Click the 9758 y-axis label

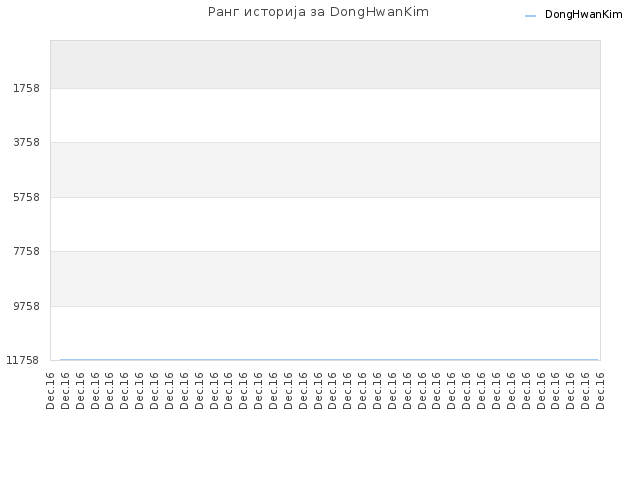click(27, 306)
